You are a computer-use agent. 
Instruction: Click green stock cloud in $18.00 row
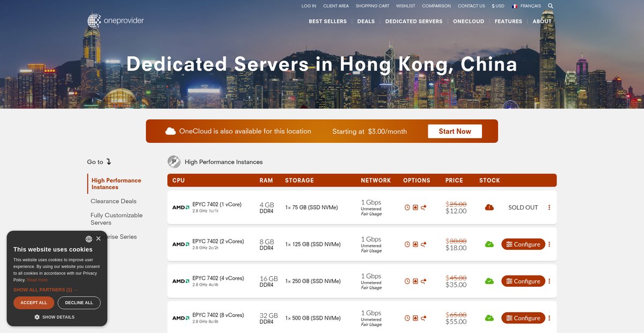point(489,244)
